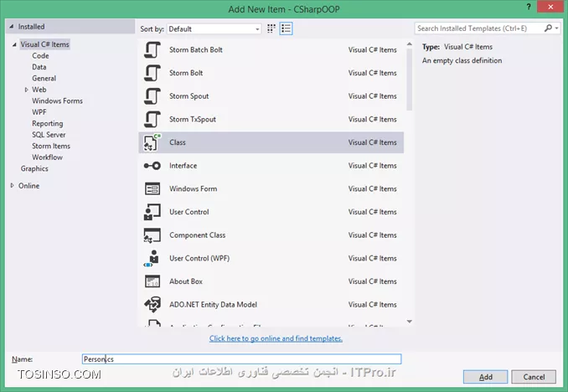This screenshot has width=568, height=392.
Task: Select the Interface template label
Action: click(x=183, y=166)
